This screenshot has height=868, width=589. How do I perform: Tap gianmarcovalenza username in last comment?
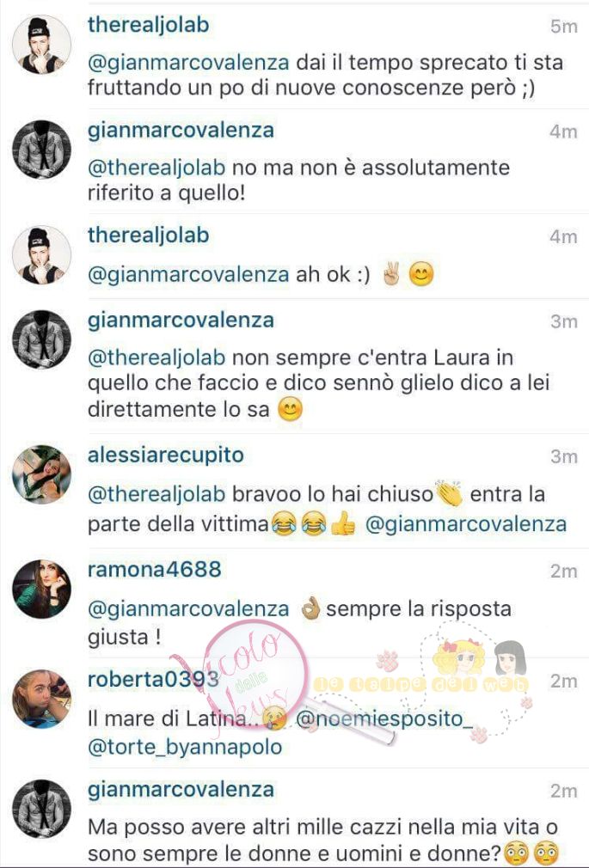tap(181, 790)
